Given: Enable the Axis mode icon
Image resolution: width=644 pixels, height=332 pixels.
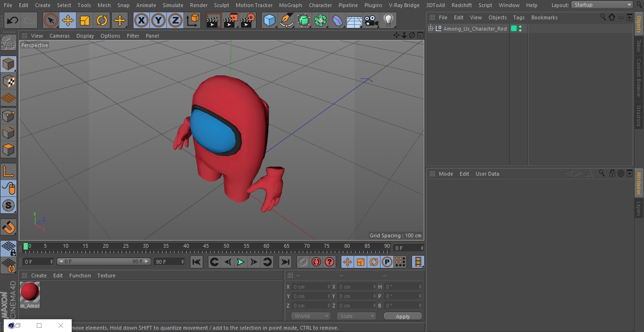Looking at the screenshot, I should coord(8,171).
